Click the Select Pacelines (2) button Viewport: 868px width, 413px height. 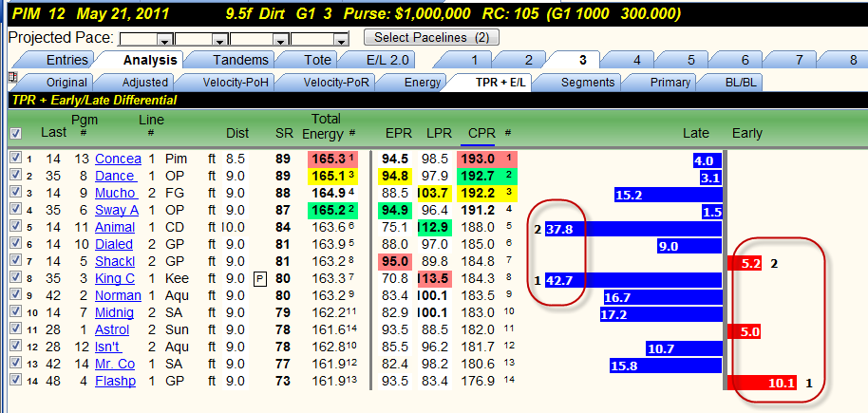(431, 37)
